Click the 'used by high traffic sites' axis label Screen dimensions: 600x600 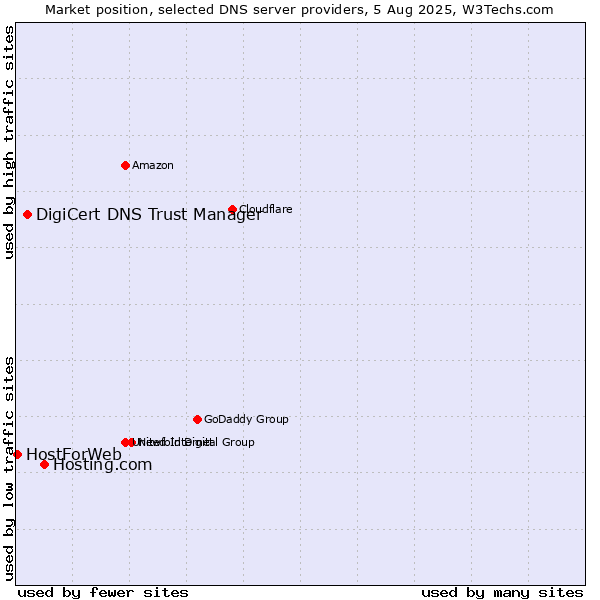(x=9, y=142)
